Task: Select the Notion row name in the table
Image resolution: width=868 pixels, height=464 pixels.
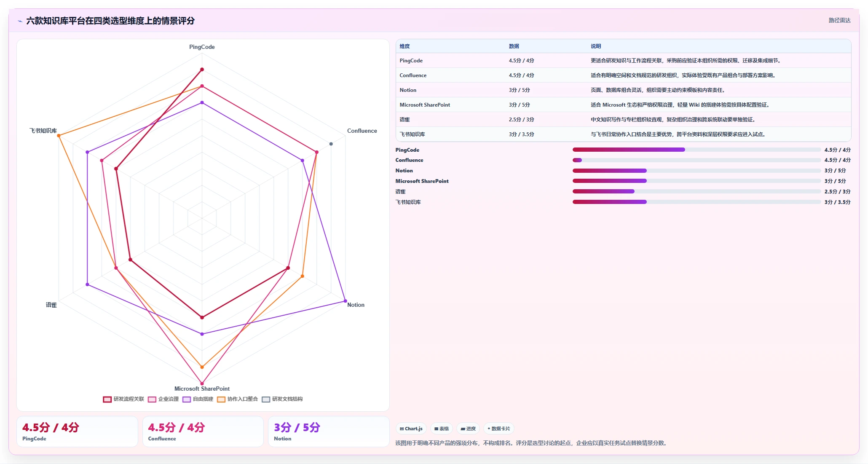Action: click(x=408, y=90)
